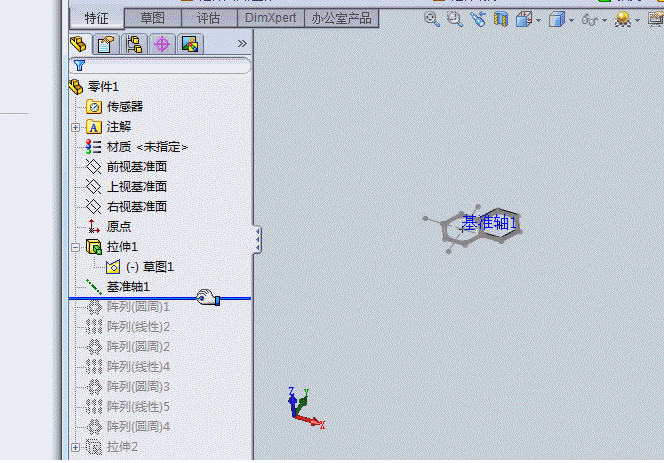Click display style icon
Viewport: 664px width, 463px height.
pyautogui.click(x=557, y=19)
